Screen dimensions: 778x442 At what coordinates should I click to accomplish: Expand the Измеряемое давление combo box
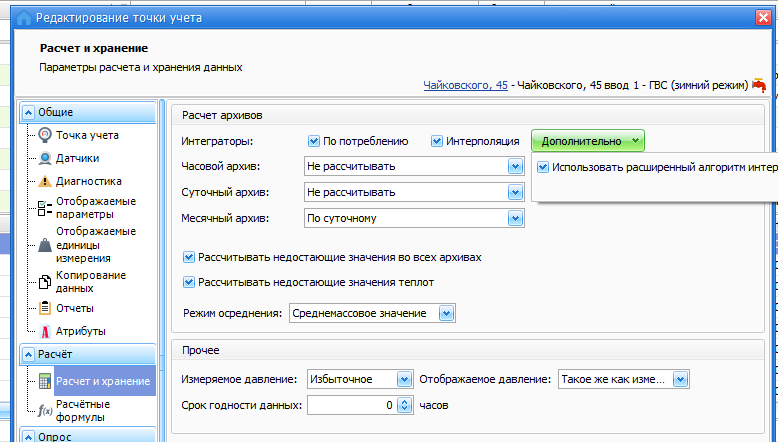point(404,380)
